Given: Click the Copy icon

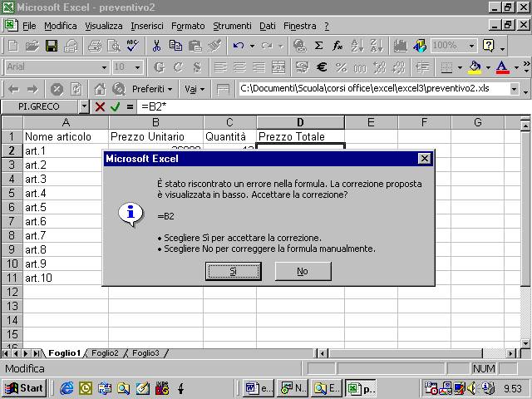Looking at the screenshot, I should coord(175,46).
